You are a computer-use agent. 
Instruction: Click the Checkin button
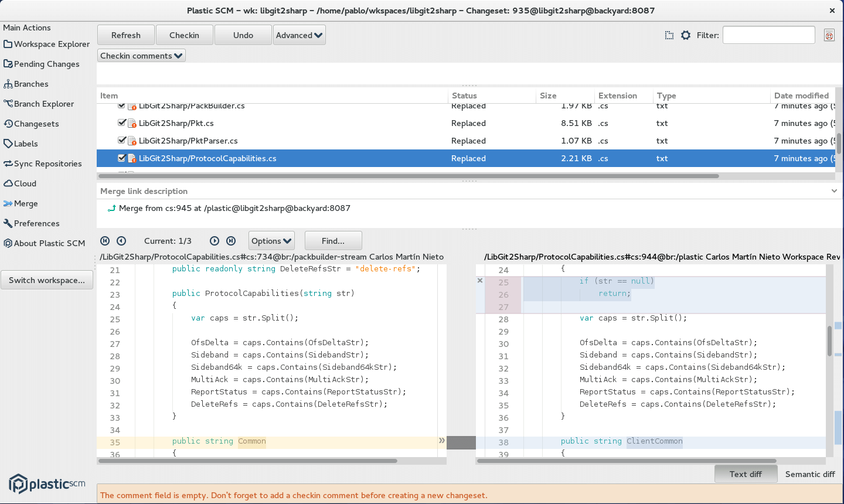point(185,35)
